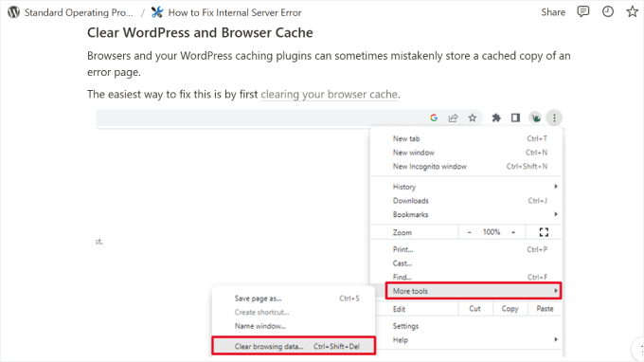Click the Chrome profile avatar
The width and height of the screenshot is (644, 362).
point(536,118)
